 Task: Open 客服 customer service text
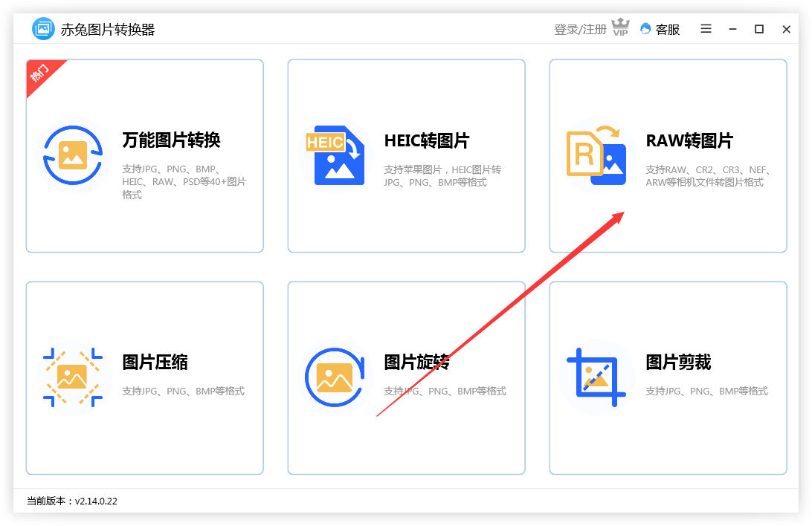tap(668, 30)
